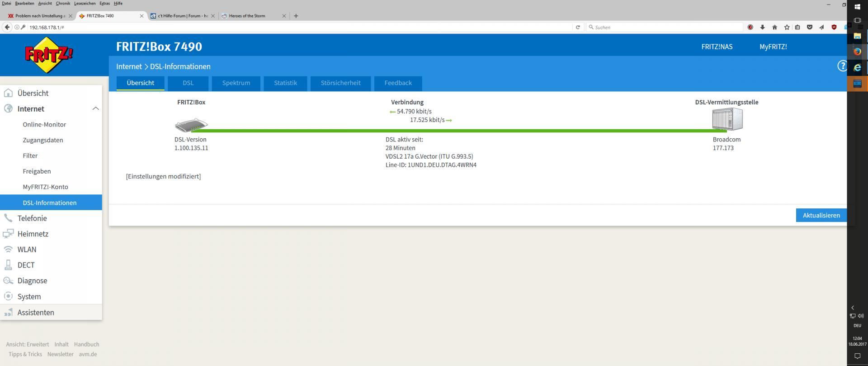Select DSL-Informationen in the sidebar
The width and height of the screenshot is (868, 366).
51,202
